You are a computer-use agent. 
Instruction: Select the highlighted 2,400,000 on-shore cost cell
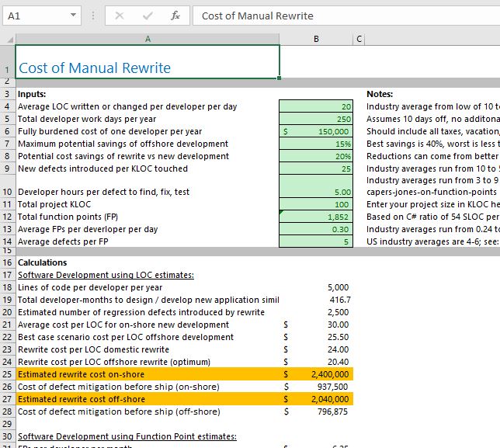(x=316, y=374)
